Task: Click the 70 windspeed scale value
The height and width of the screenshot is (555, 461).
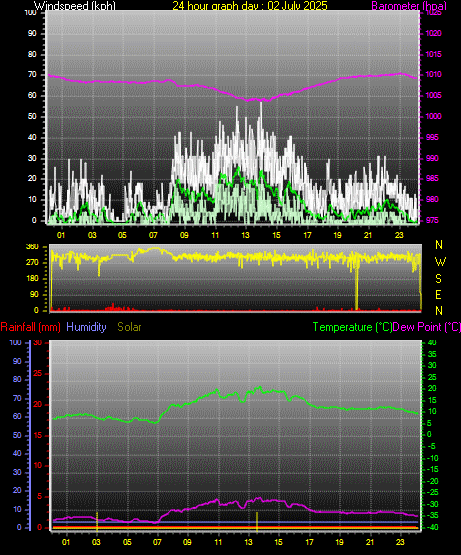Action: click(x=32, y=74)
